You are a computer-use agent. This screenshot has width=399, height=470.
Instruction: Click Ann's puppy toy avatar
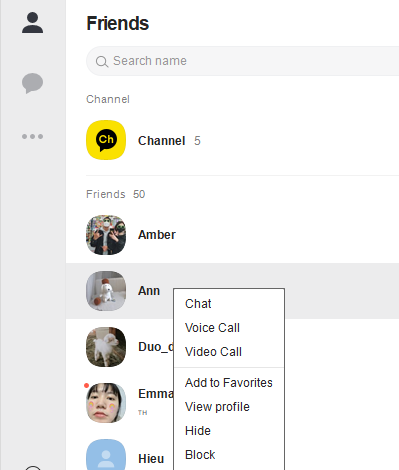point(106,291)
